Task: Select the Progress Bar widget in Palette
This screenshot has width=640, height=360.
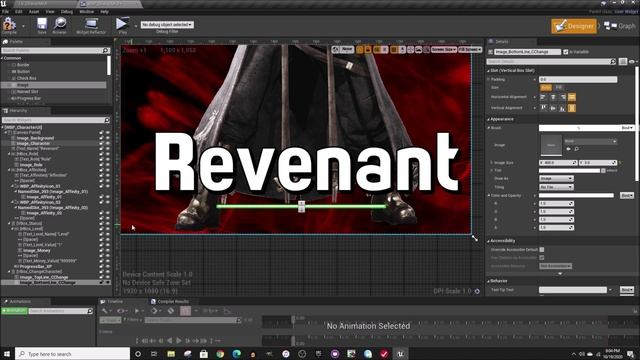Action: point(29,98)
